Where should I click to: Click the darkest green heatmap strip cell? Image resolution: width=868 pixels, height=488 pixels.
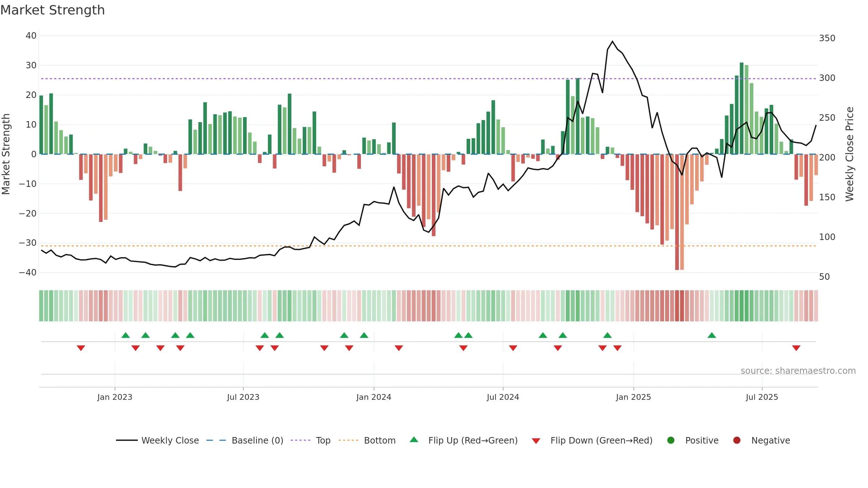[741, 306]
